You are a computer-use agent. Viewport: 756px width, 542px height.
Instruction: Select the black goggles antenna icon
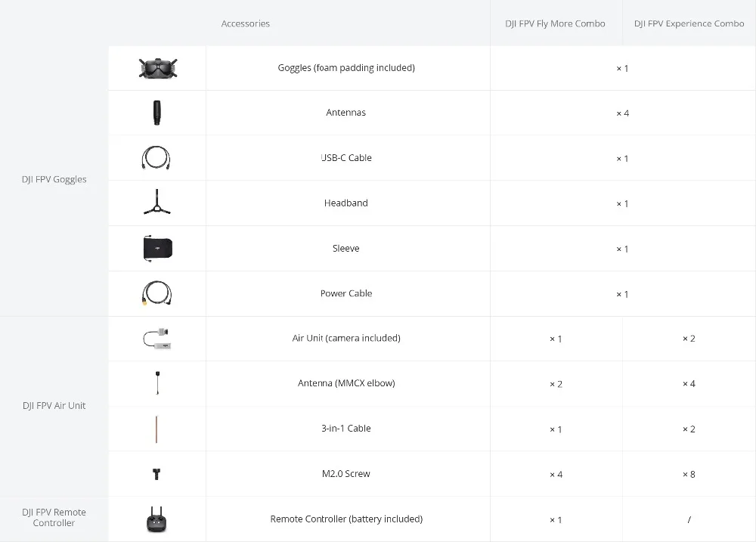[156, 113]
